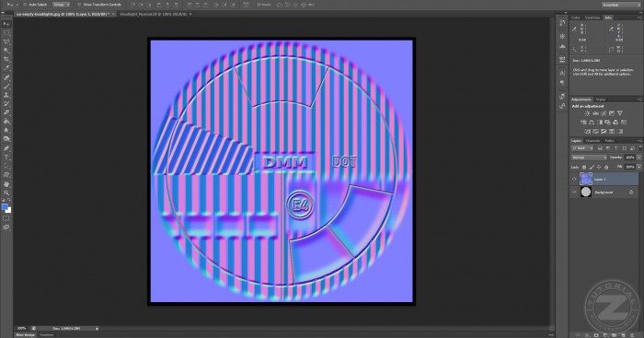Screen dimensions: 644x338
Task: Add a Color Balance adjustment
Action: (592, 122)
